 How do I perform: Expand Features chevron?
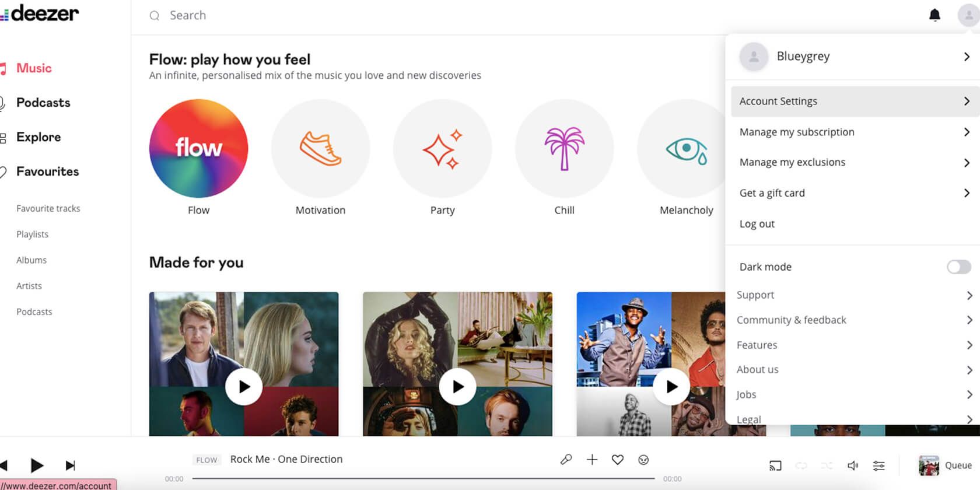969,345
